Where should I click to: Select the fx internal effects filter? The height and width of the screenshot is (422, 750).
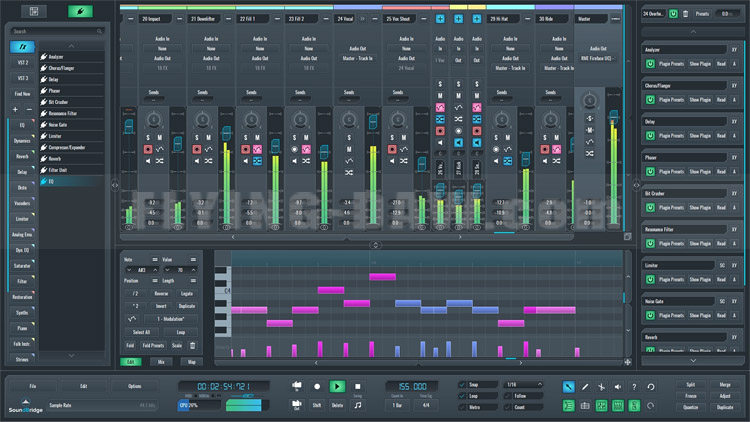pyautogui.click(x=22, y=47)
